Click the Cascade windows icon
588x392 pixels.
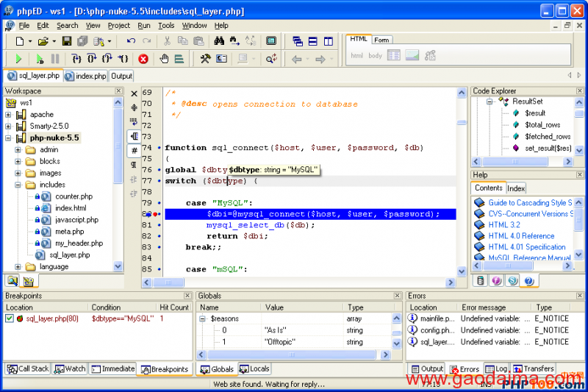(x=298, y=41)
